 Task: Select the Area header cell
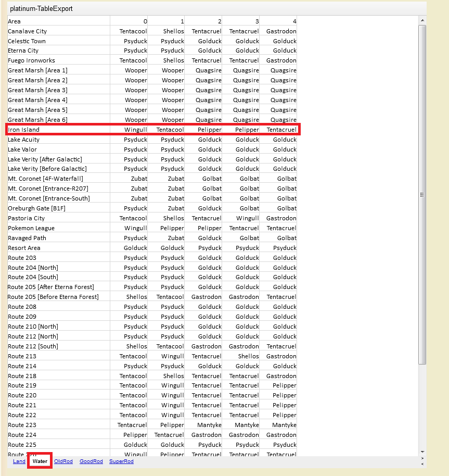point(58,21)
